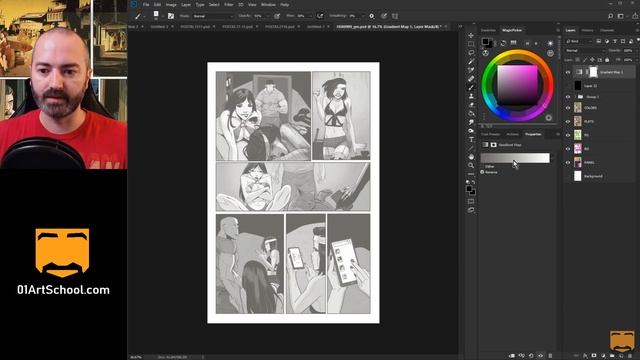Enable airbrush build-up next to Flow
The width and height of the screenshot is (640, 360).
pyautogui.click(x=320, y=16)
